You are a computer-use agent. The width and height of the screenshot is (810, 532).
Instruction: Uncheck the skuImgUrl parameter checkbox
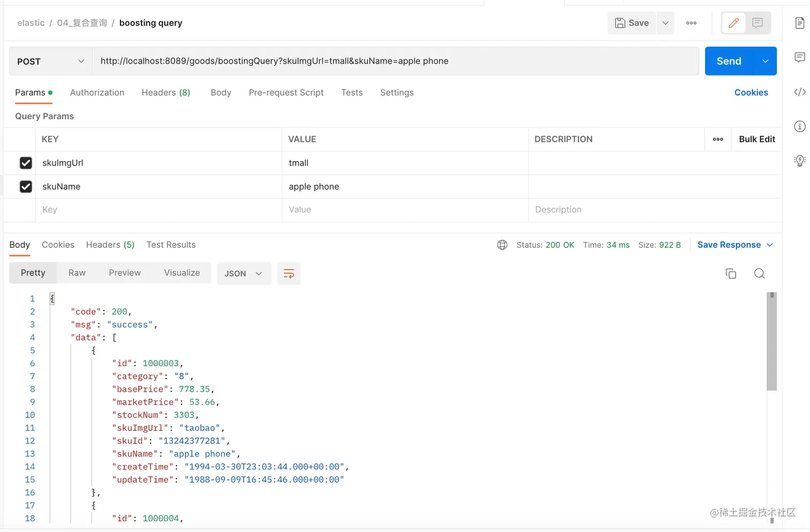[x=26, y=163]
